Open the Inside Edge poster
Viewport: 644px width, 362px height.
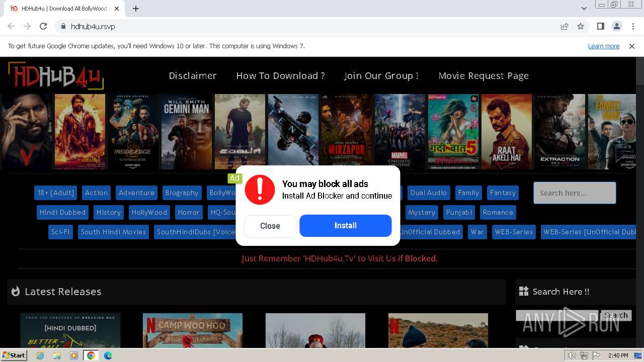133,132
